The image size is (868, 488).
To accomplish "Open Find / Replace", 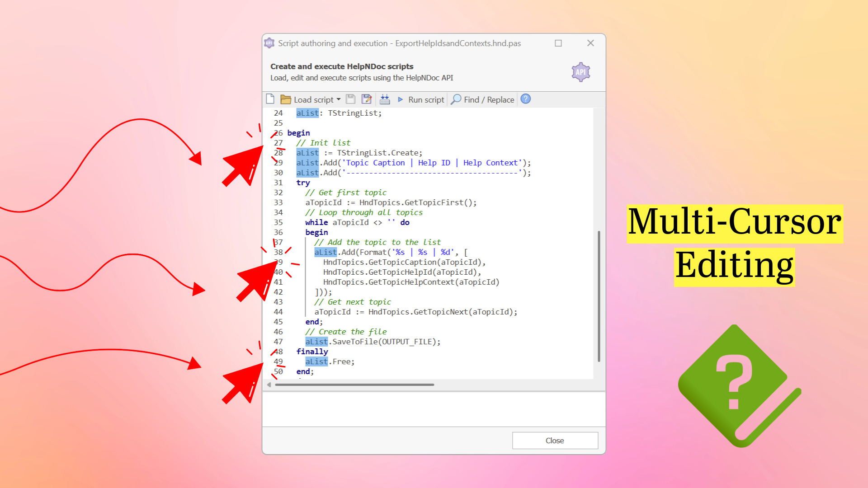I will pos(483,99).
